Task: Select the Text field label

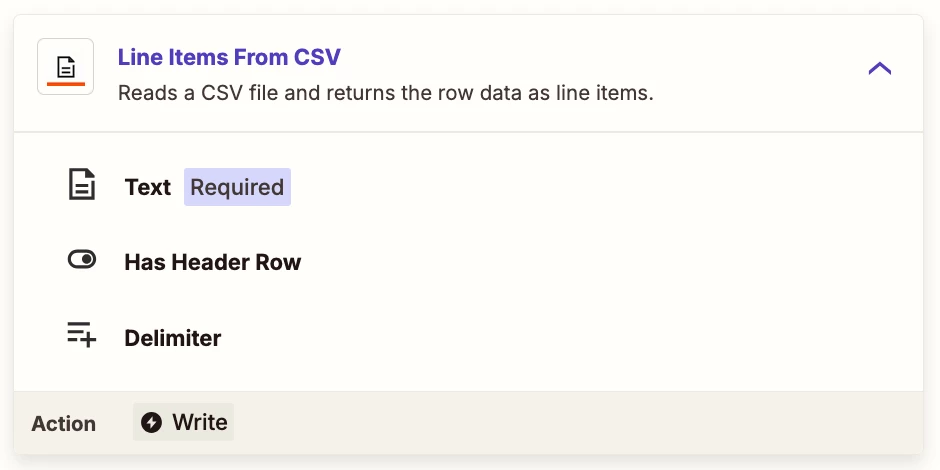Action: 147,187
